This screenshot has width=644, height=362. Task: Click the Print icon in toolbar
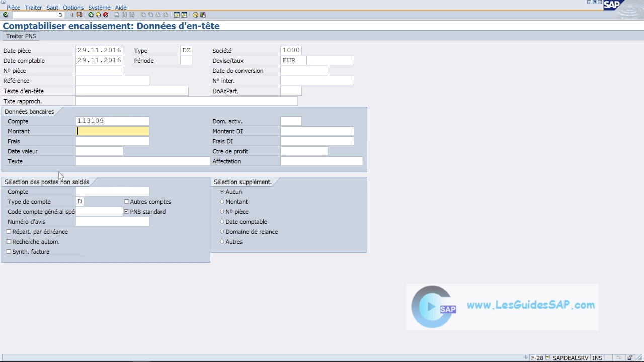pyautogui.click(x=117, y=15)
